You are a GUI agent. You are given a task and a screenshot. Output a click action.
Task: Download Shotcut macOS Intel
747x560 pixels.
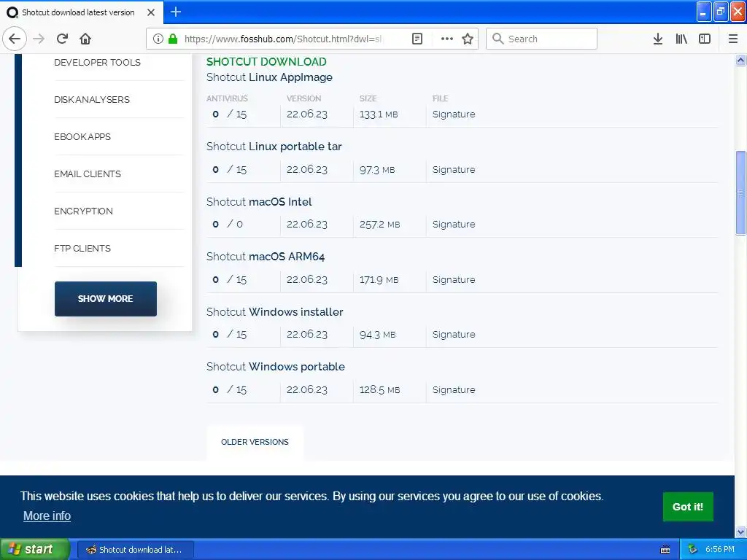point(259,201)
